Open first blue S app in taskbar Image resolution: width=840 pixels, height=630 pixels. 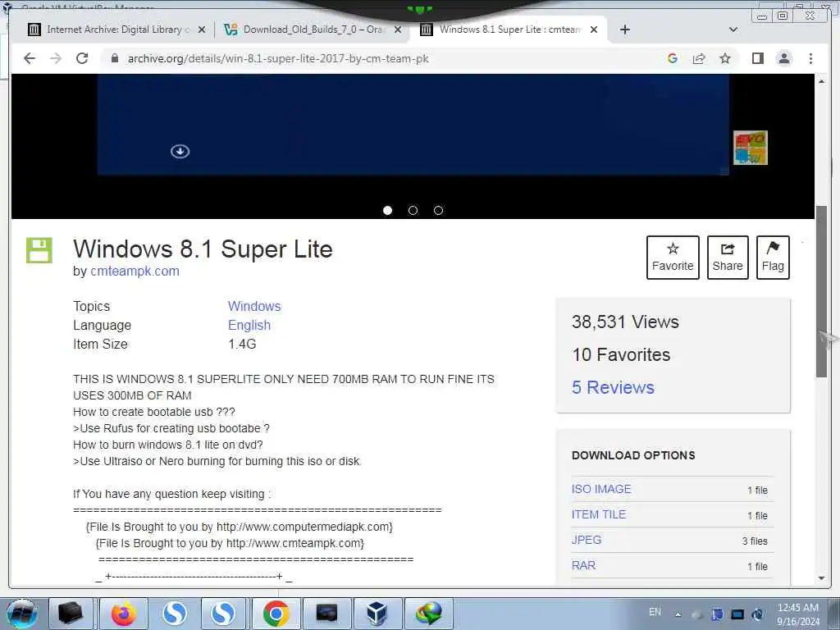(x=175, y=614)
